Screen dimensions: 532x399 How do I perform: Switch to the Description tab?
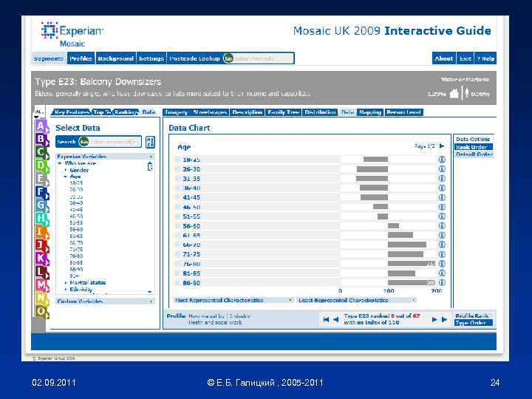click(x=248, y=112)
